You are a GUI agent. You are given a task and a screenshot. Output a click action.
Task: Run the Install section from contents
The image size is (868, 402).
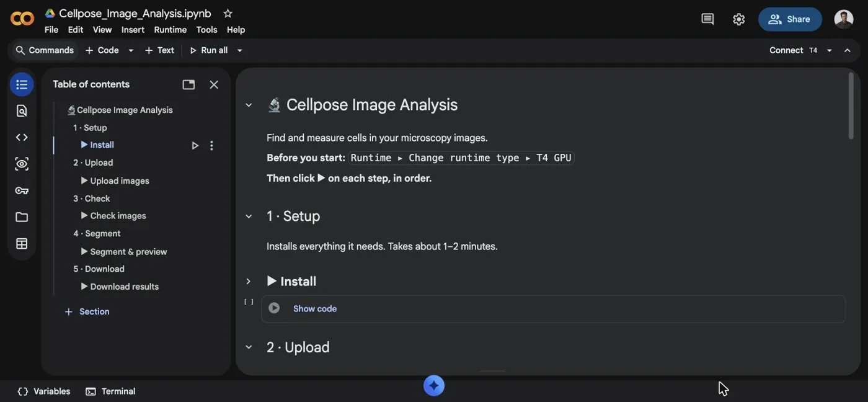coord(195,145)
